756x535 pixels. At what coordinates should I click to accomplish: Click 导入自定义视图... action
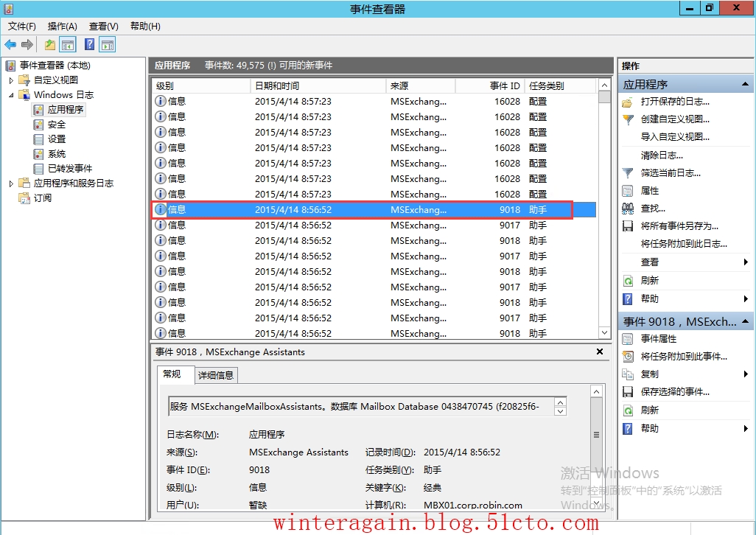(674, 137)
